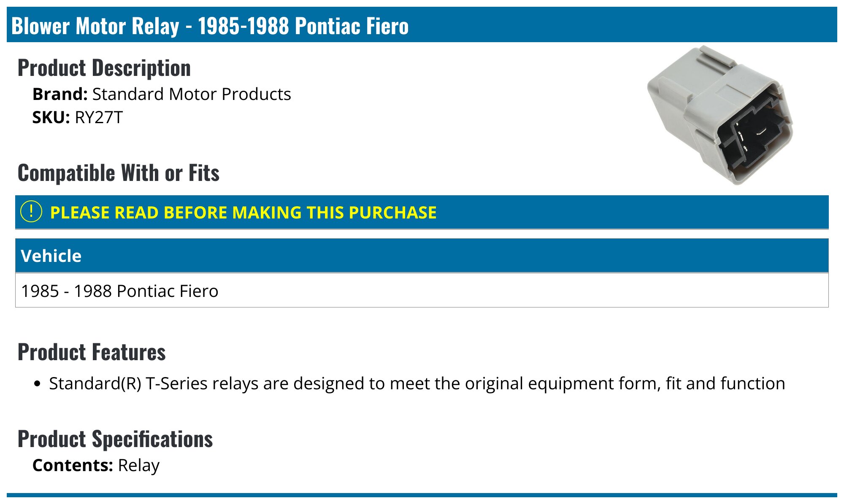Select the 1985 - 1988 Pontiac Fiero row

coord(422,291)
